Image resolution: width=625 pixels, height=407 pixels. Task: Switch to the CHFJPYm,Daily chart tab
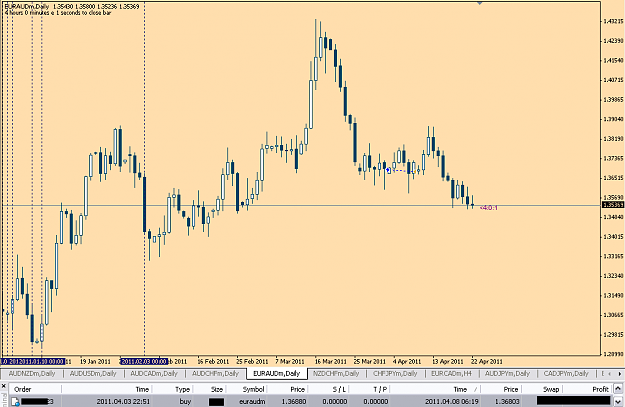click(395, 374)
